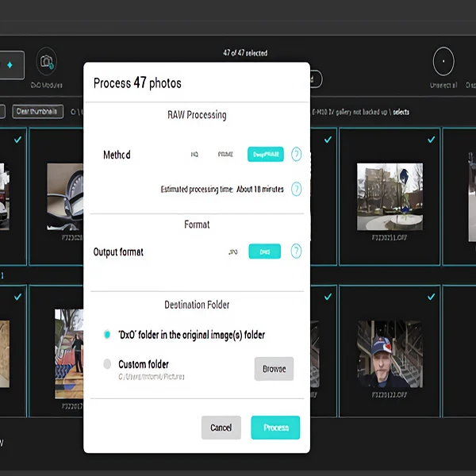This screenshot has width=476, height=476.
Task: Click the Browse button for custom folder
Action: tap(274, 369)
